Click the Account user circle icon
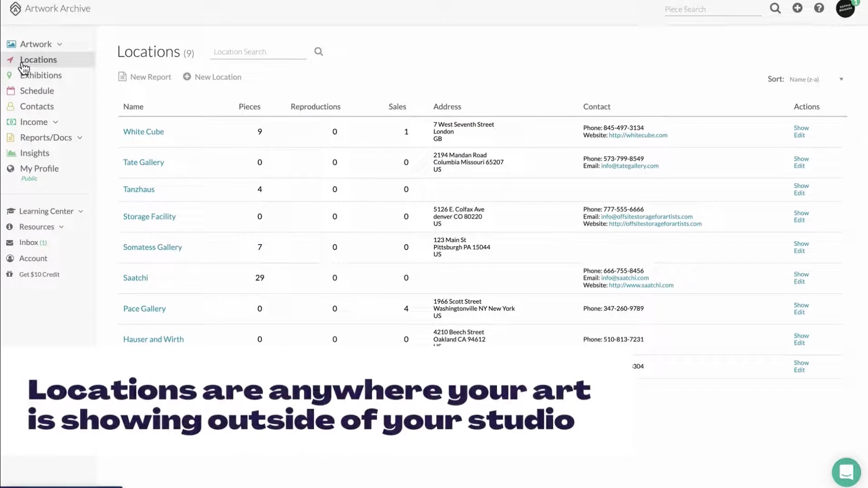The height and width of the screenshot is (488, 868). (x=10, y=258)
